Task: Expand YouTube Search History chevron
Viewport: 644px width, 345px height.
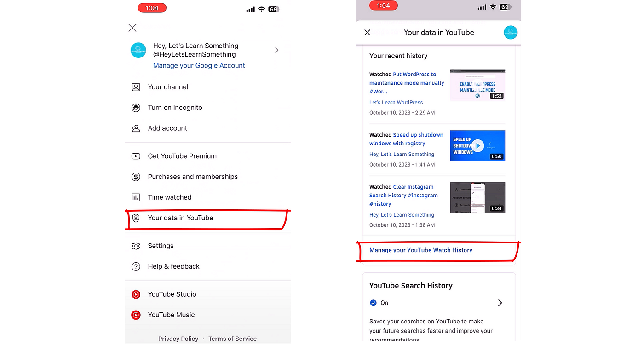Action: point(500,303)
